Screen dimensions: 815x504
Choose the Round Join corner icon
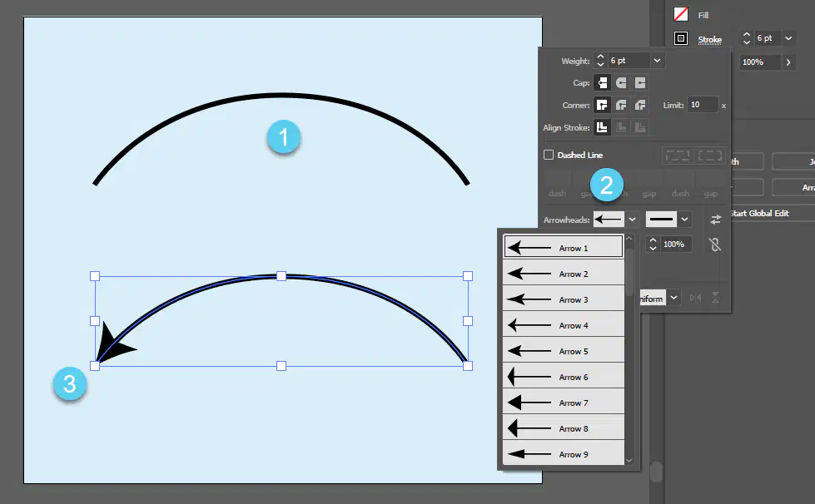[x=621, y=106]
